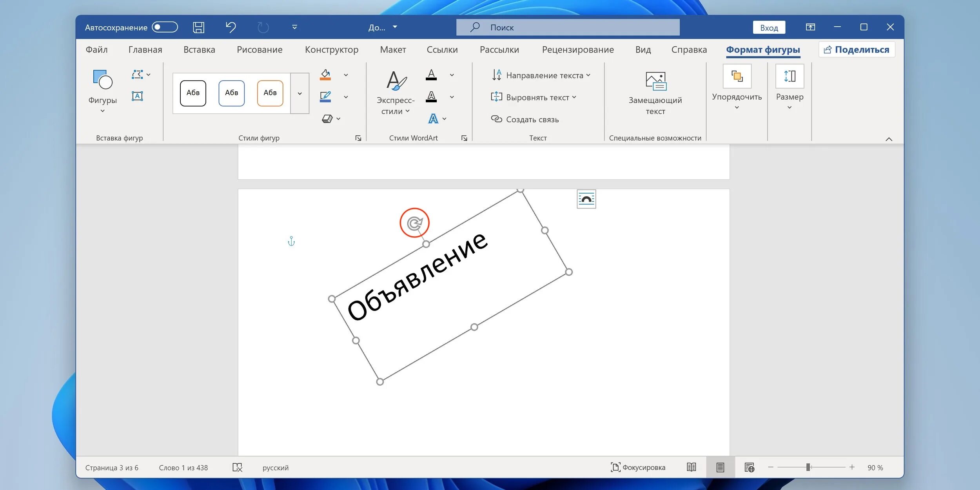The height and width of the screenshot is (490, 980).
Task: Click the Text Outline letter A icon
Action: click(431, 96)
